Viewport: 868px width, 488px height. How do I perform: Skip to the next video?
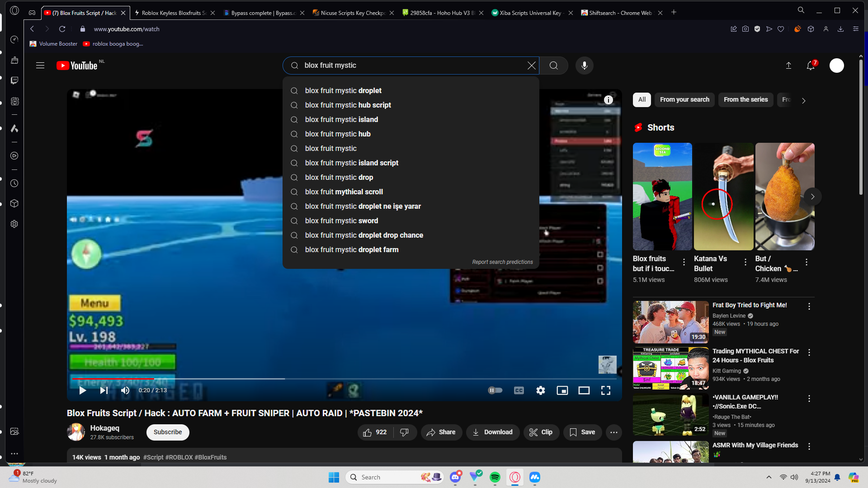click(x=104, y=390)
